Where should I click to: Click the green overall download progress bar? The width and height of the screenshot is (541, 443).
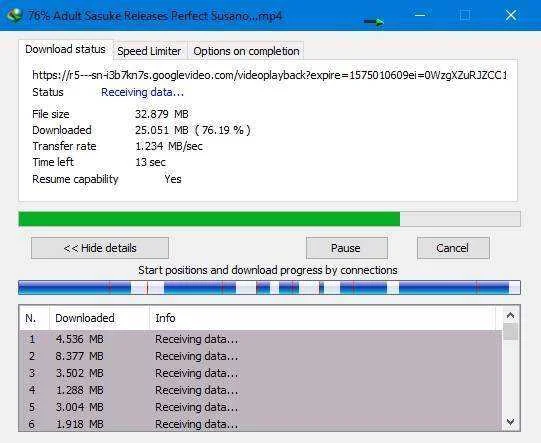coord(269,219)
